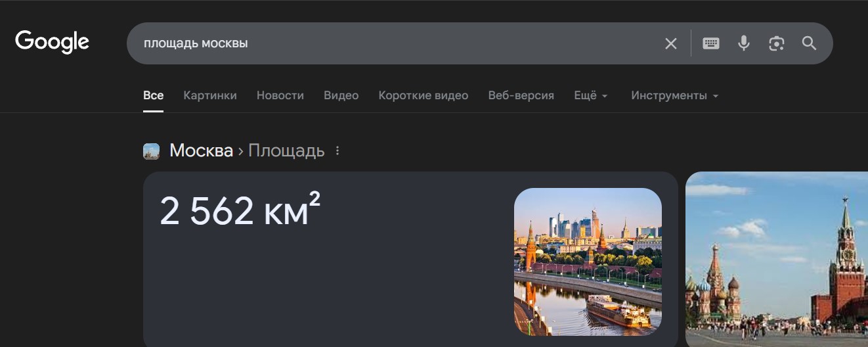
Task: Start voice search with microphone icon
Action: tap(743, 43)
